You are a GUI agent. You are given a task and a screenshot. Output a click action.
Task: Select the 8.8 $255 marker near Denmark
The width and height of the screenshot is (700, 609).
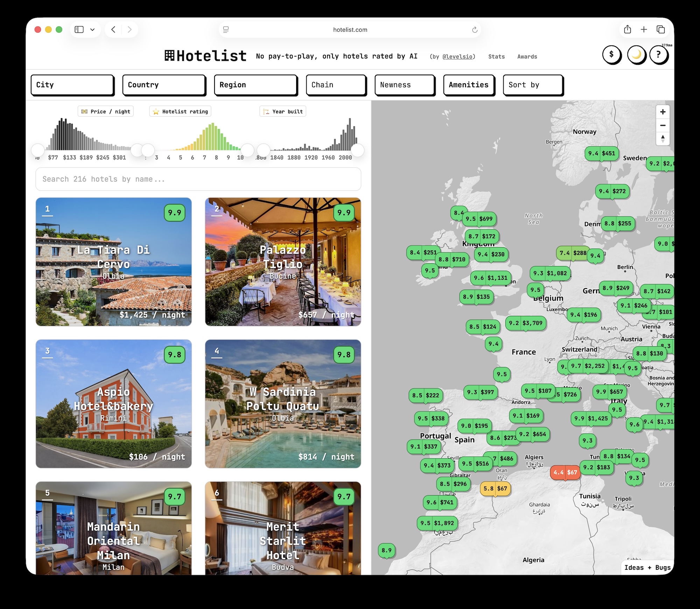coord(618,223)
